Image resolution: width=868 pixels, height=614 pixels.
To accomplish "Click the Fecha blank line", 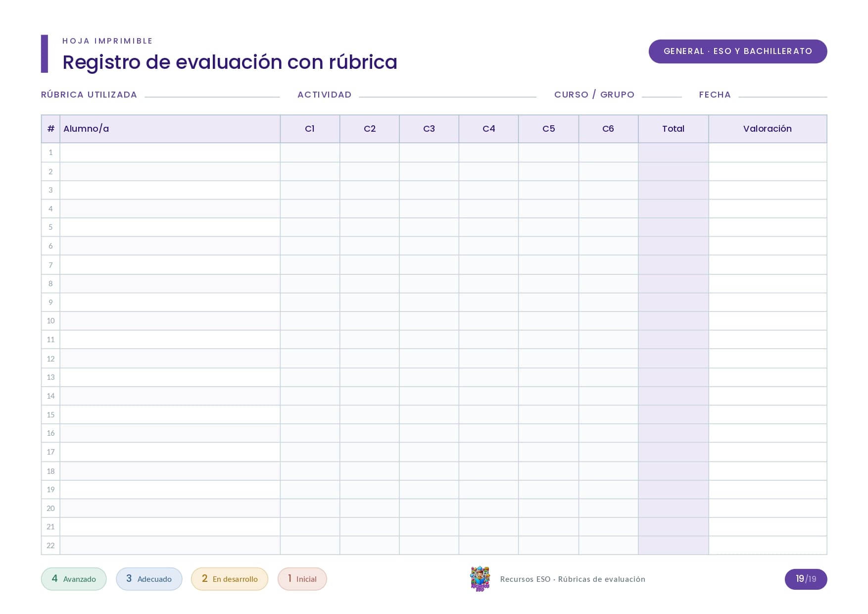I will (782, 97).
